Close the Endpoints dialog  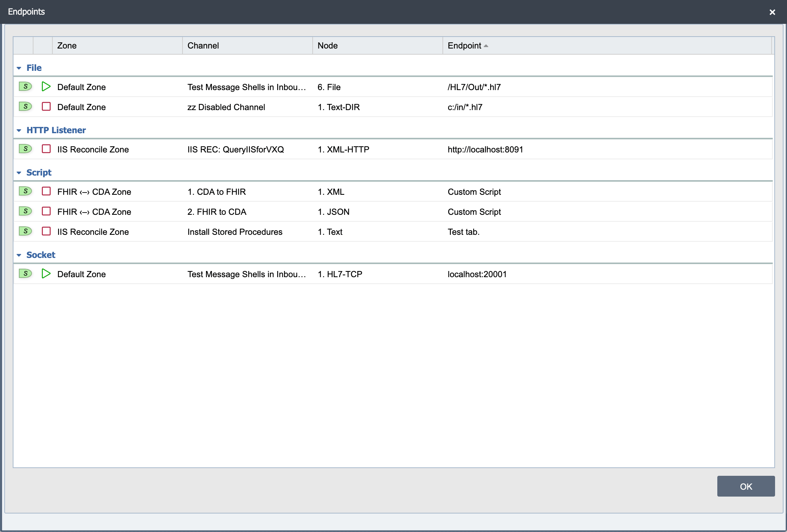click(x=772, y=12)
